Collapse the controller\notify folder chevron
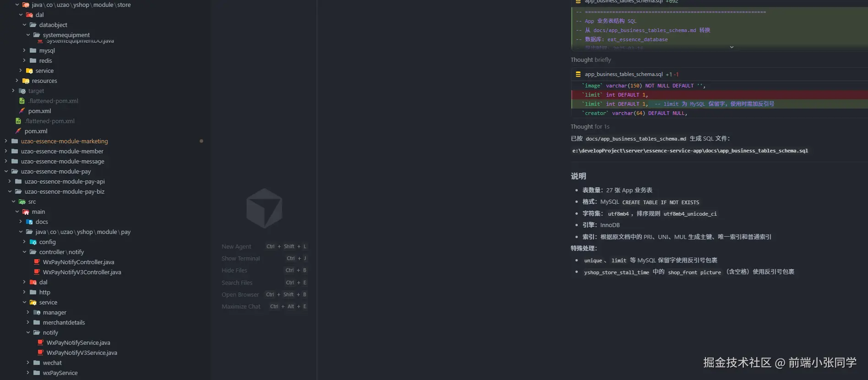The height and width of the screenshot is (380, 868). (x=24, y=252)
